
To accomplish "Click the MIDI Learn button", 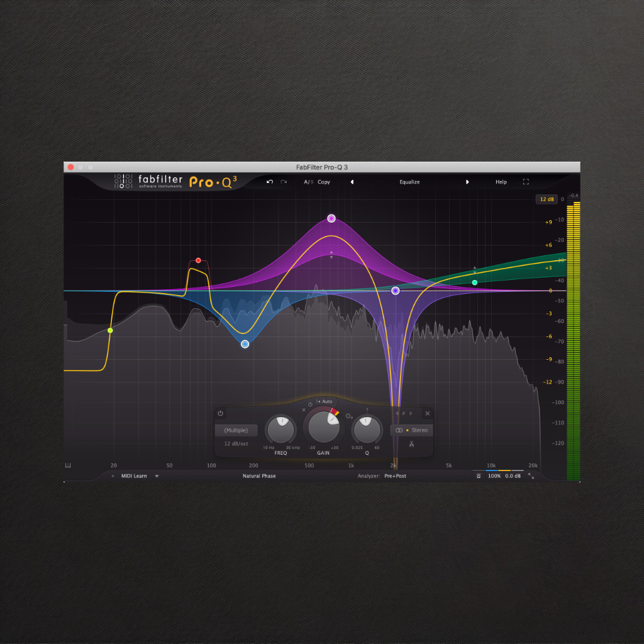I will [134, 476].
